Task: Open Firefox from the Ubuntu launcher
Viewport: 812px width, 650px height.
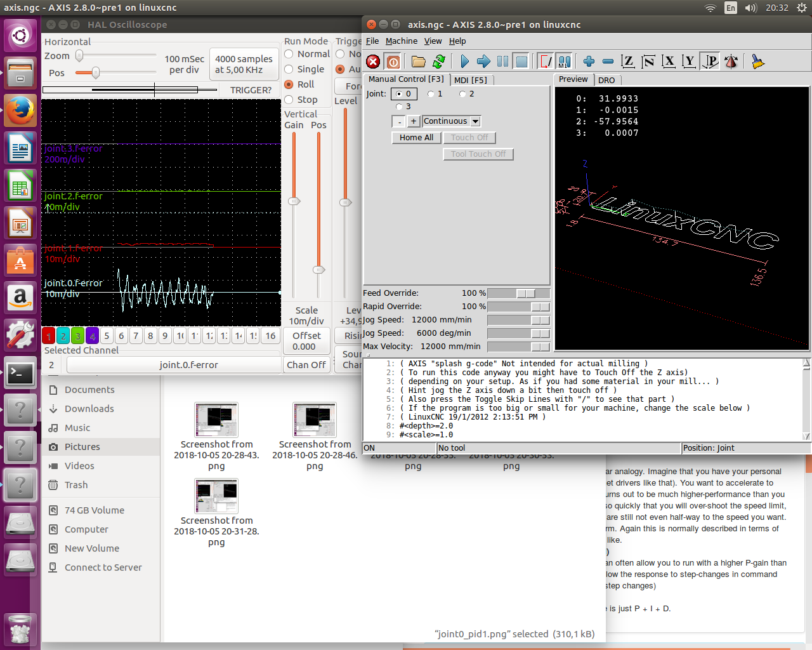Action: pos(20,110)
